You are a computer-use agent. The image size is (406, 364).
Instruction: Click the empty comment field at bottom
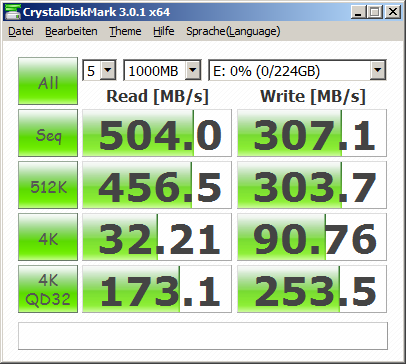203,336
